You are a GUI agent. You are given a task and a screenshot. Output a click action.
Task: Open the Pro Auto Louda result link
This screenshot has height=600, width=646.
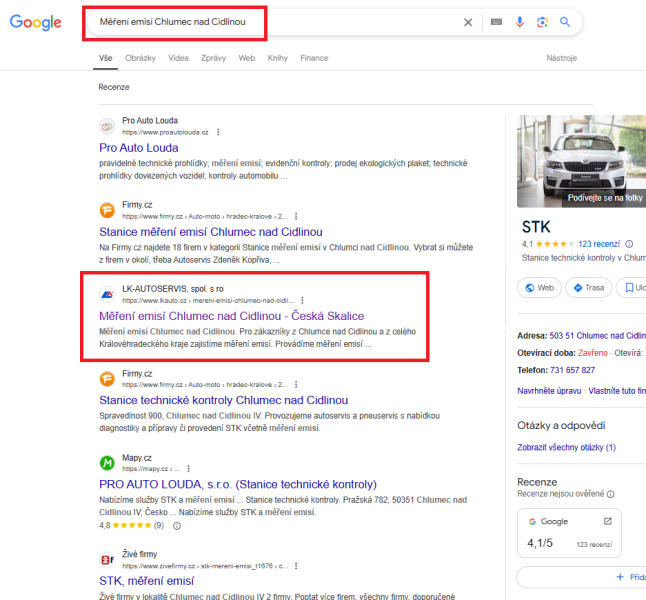click(x=139, y=148)
